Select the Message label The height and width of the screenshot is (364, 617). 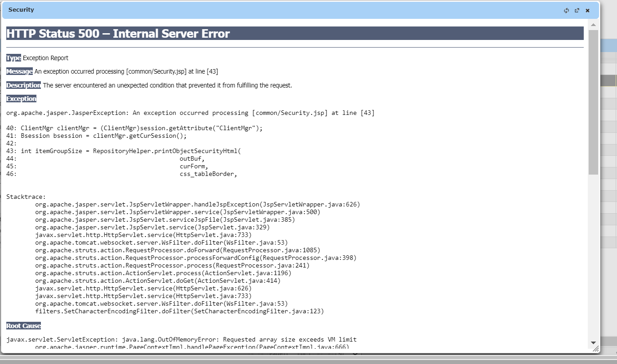click(19, 71)
